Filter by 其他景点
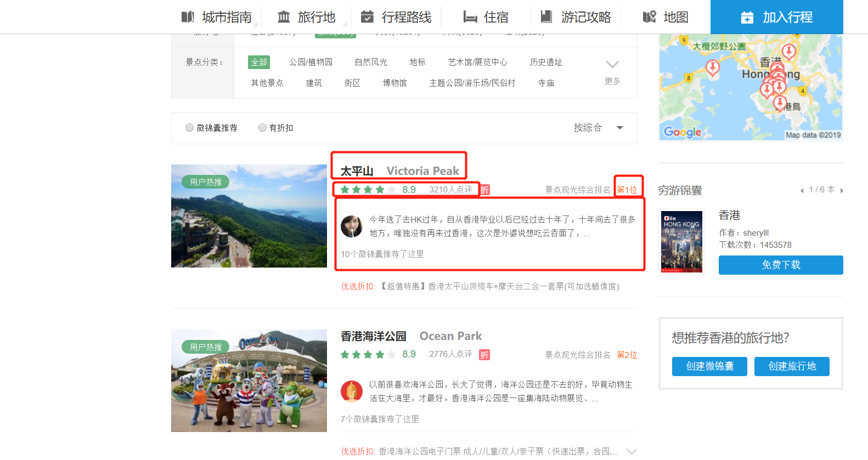868x460 pixels. coord(267,83)
